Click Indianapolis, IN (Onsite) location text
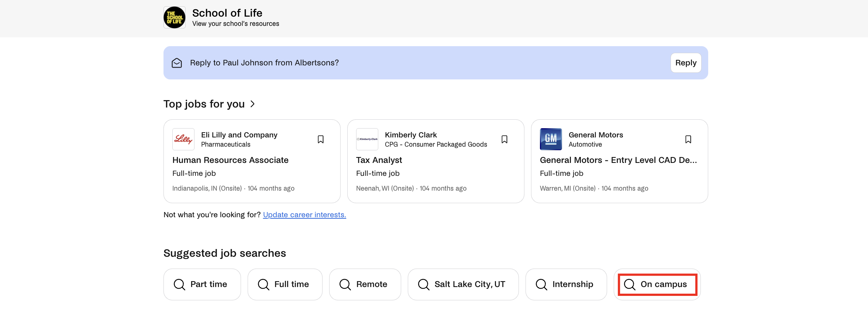 (207, 188)
